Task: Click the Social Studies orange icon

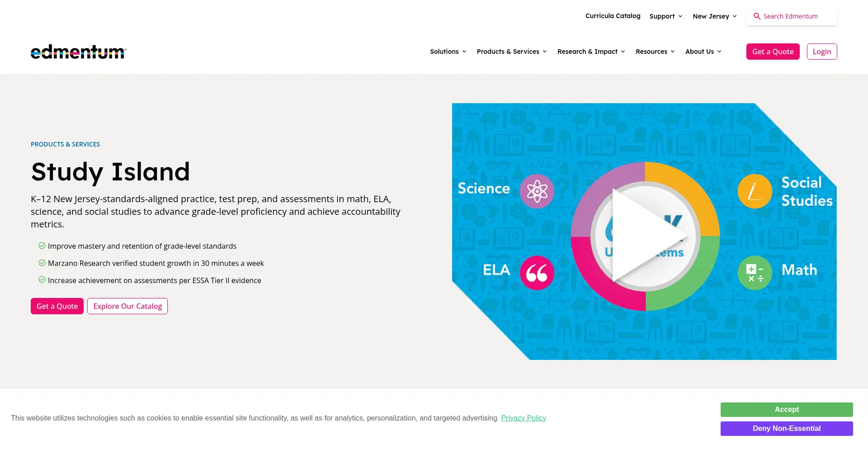Action: pyautogui.click(x=755, y=191)
